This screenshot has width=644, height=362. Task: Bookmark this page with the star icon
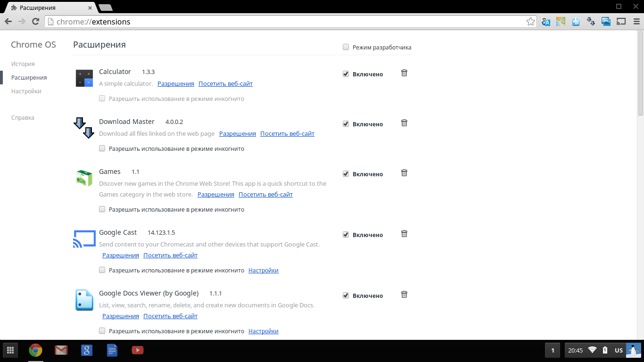(x=531, y=22)
